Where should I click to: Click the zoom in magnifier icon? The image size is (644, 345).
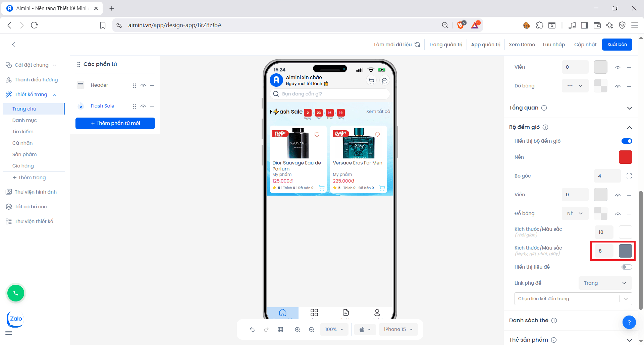pyautogui.click(x=298, y=330)
